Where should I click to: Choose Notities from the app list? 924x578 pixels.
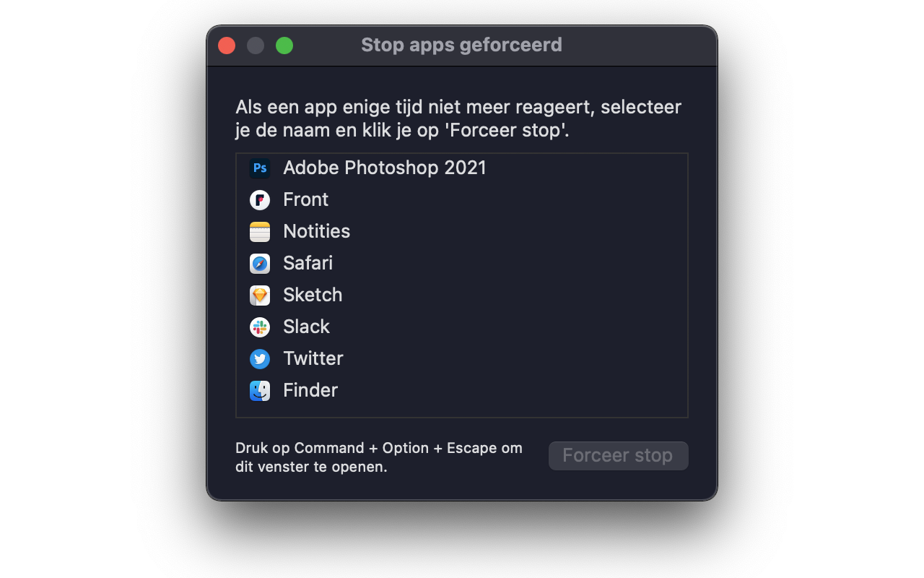[462, 232]
